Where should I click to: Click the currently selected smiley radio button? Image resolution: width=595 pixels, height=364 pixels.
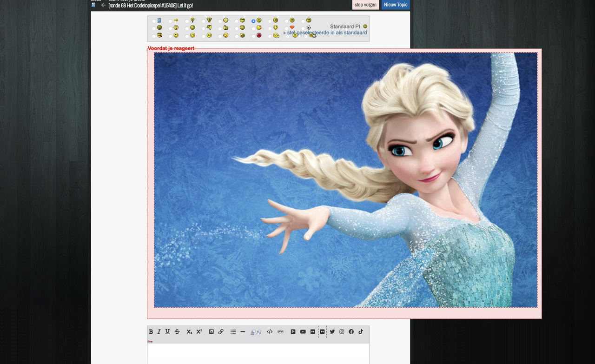(x=253, y=21)
